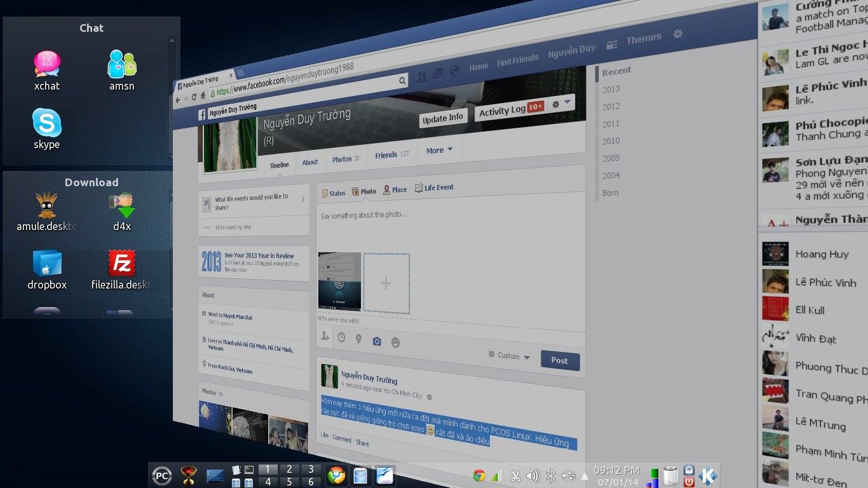Click the lock screen icon above the power icon
The width and height of the screenshot is (868, 488).
(689, 470)
